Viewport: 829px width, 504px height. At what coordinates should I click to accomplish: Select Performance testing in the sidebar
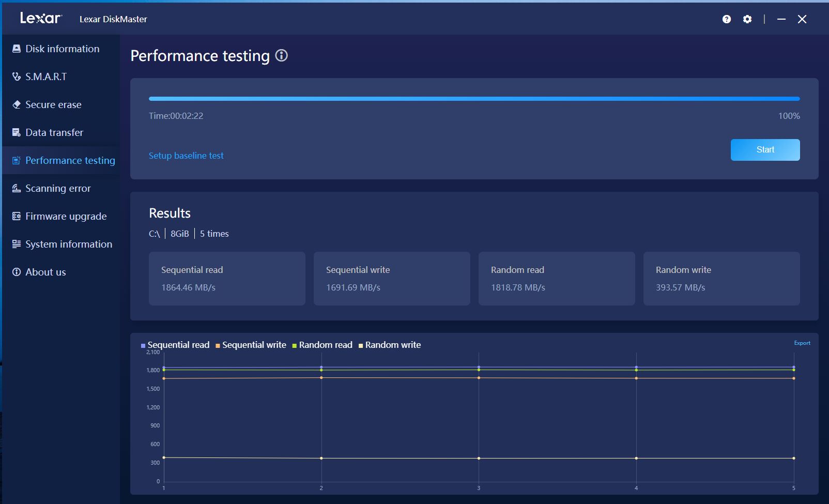coord(70,160)
